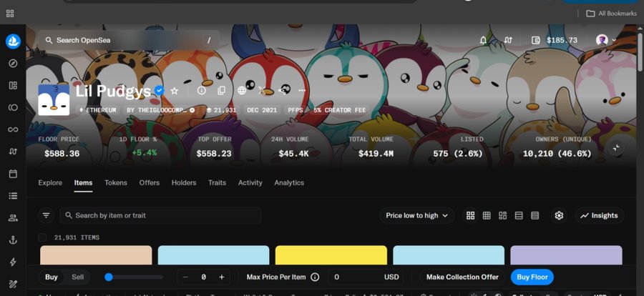Tick the select-all 21,931 items checkbox
The image size is (644, 296).
pos(42,237)
